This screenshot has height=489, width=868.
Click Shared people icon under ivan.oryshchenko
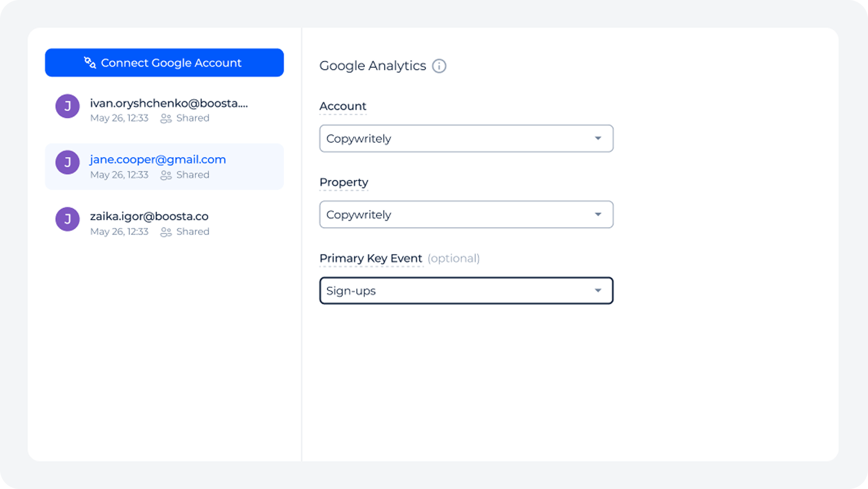click(x=166, y=118)
